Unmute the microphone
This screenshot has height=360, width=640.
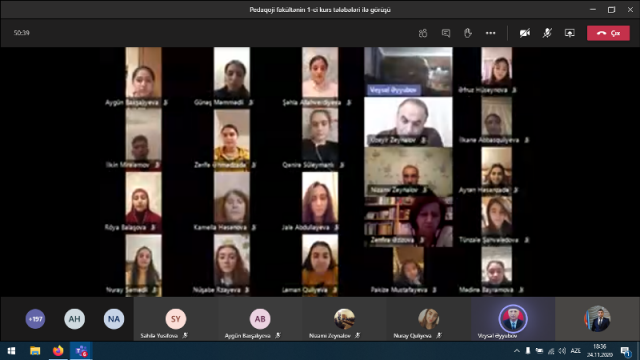(547, 33)
